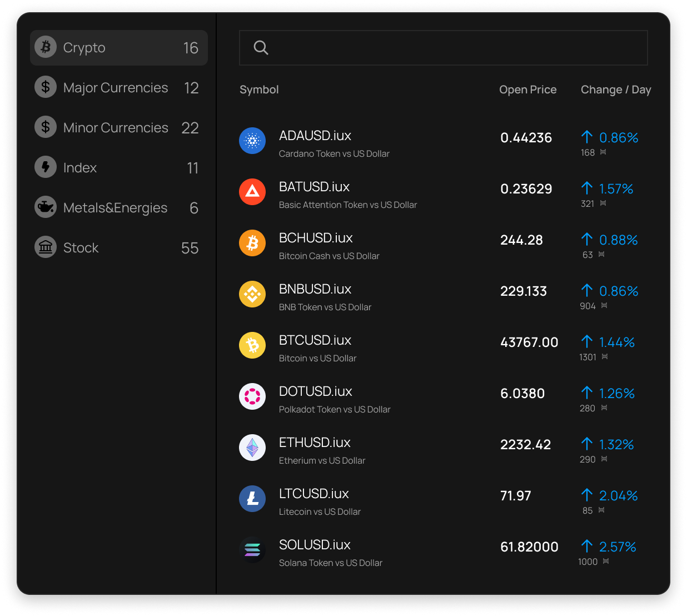Select the DOTUSD.iux symbol name
This screenshot has height=616, width=687.
pyautogui.click(x=316, y=391)
